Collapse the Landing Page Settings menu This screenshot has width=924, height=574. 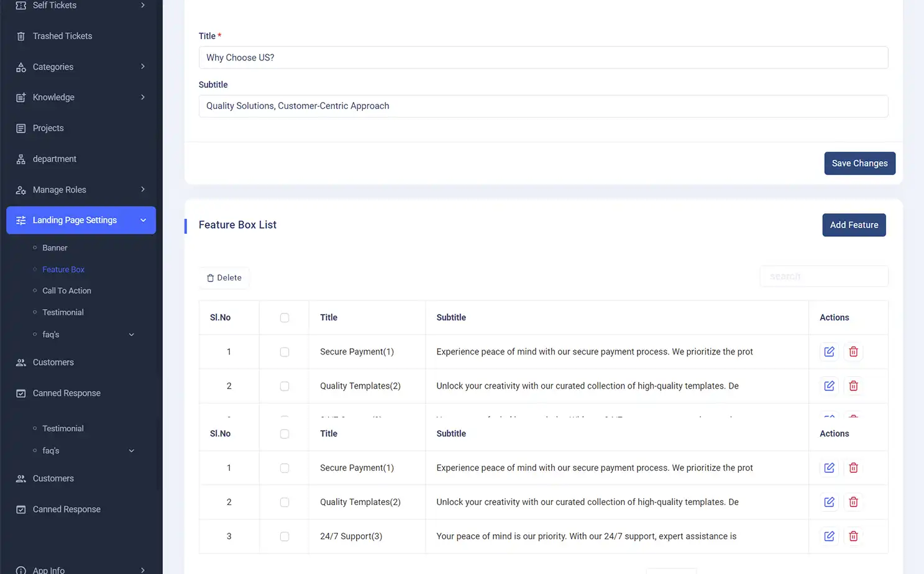point(143,220)
